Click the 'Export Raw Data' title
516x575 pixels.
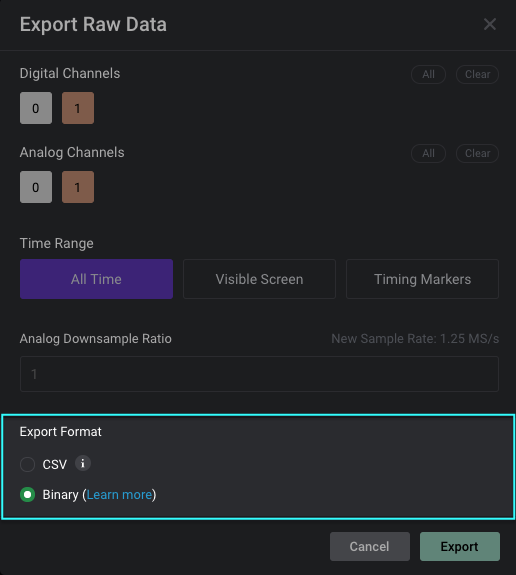(93, 25)
